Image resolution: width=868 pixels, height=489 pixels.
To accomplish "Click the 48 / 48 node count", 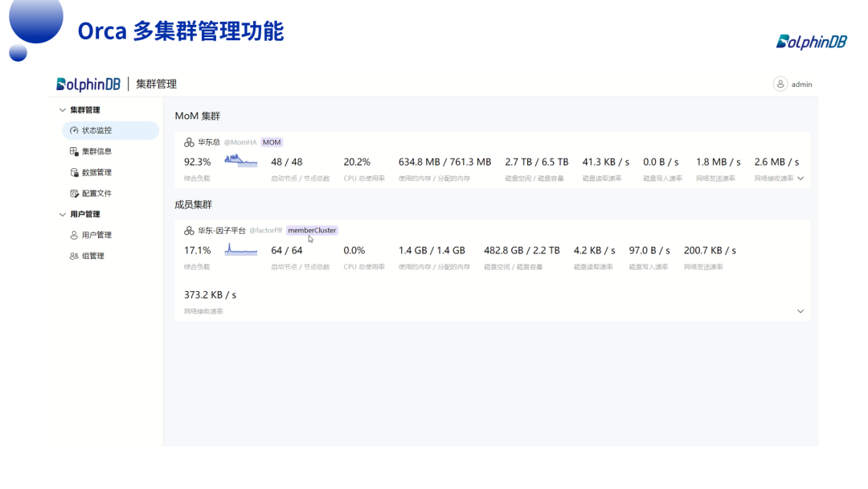I will coord(287,162).
